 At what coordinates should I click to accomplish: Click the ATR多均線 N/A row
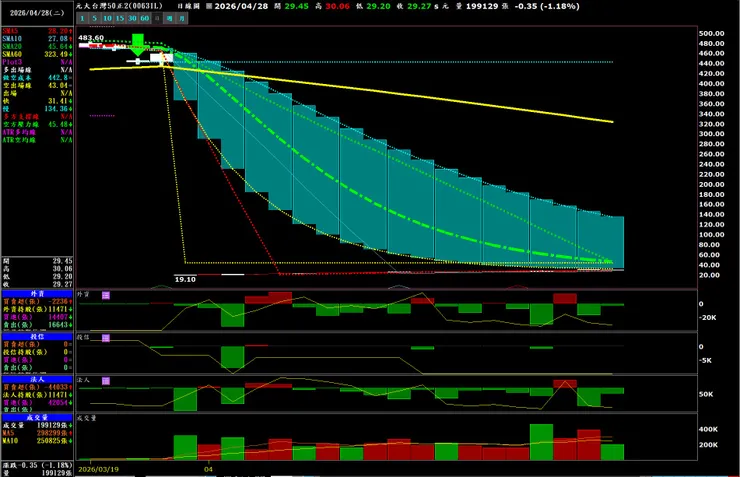click(x=37, y=132)
